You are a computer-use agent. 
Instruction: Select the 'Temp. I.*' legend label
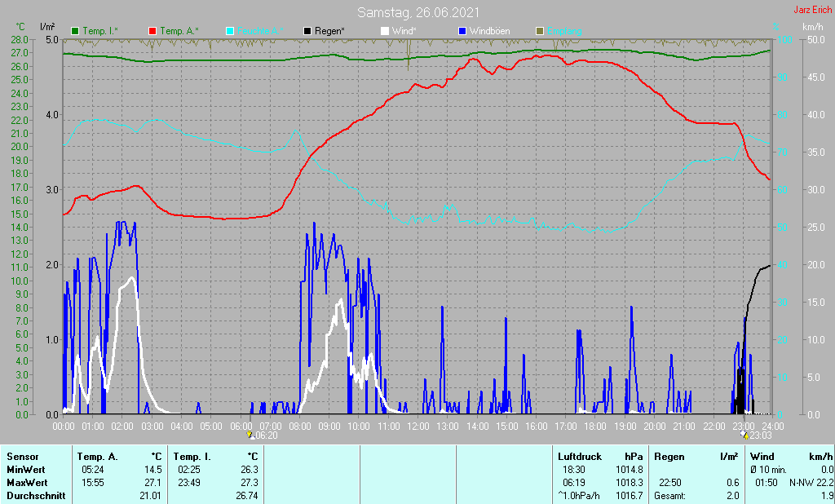[x=101, y=31]
